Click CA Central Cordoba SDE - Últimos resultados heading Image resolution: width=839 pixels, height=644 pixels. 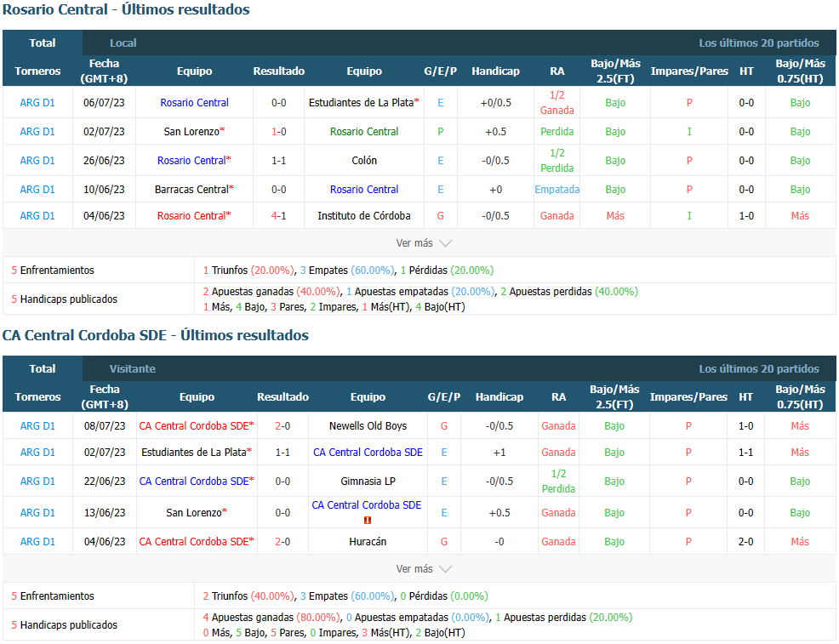coord(156,335)
